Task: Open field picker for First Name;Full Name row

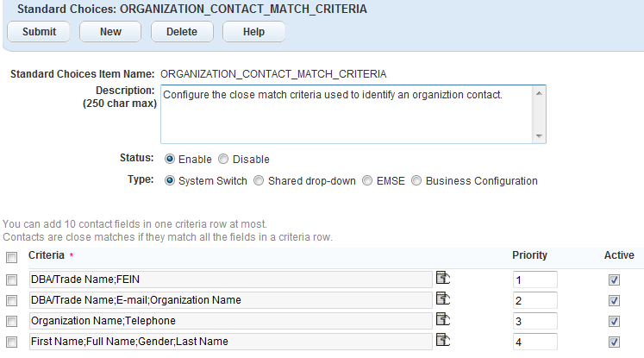Action: coord(443,340)
